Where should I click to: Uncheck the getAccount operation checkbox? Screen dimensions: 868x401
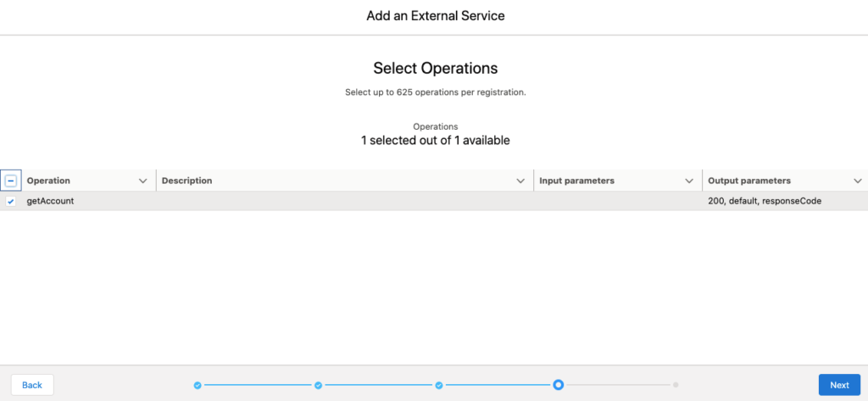10,202
